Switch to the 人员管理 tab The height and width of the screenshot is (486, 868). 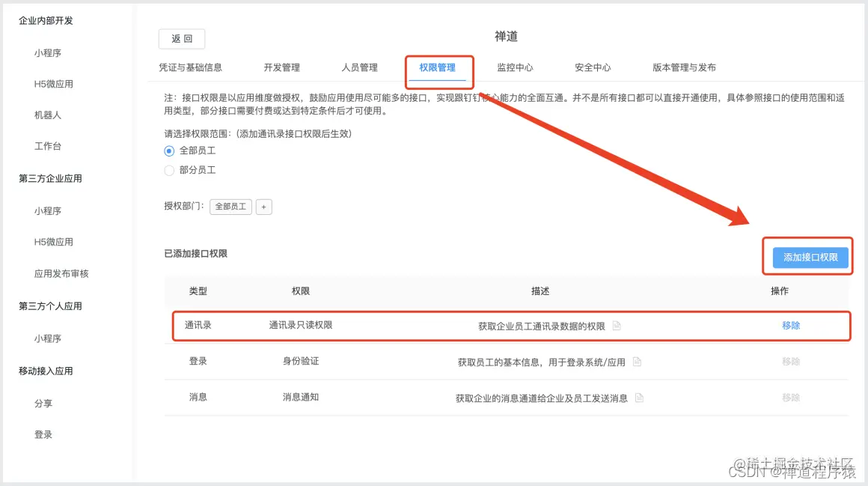point(360,67)
